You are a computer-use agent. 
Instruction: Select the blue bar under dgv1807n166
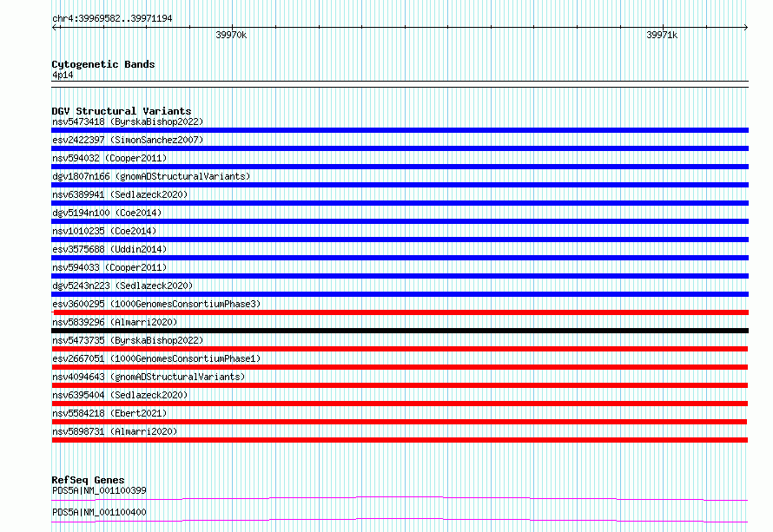tap(400, 185)
